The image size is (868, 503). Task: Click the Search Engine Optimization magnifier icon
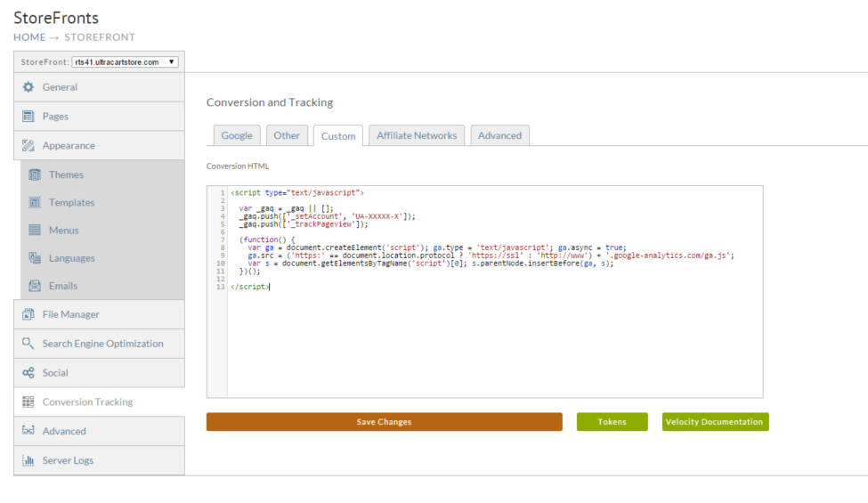click(x=28, y=344)
